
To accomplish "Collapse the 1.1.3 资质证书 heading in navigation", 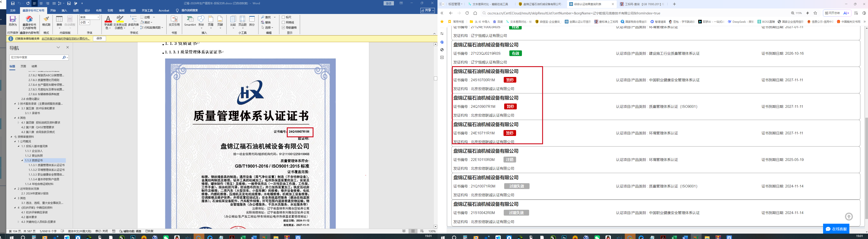I will point(22,160).
